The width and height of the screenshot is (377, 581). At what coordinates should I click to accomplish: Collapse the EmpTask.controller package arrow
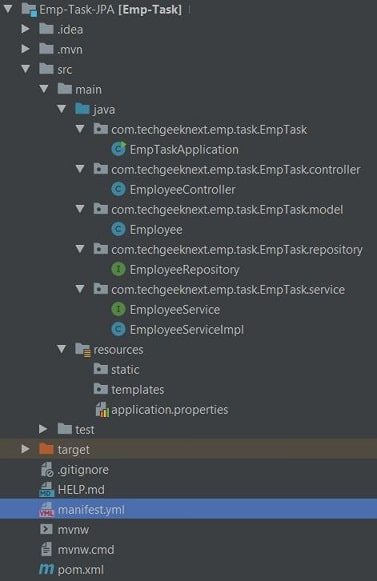click(80, 169)
